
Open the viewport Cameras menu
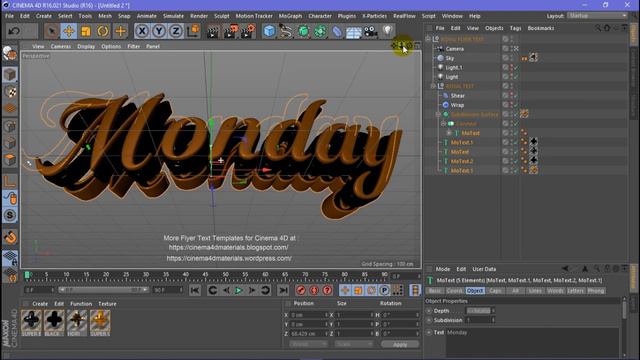[61, 47]
